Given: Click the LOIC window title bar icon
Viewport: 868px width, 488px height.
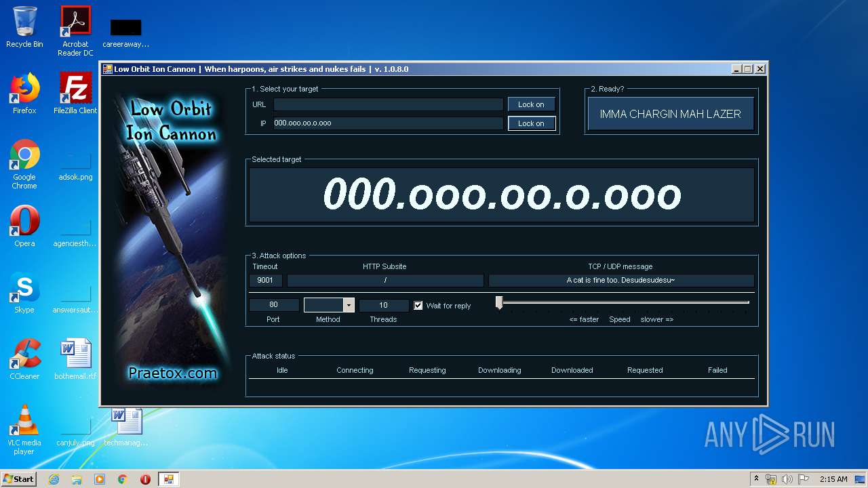Looking at the screenshot, I should pyautogui.click(x=107, y=69).
